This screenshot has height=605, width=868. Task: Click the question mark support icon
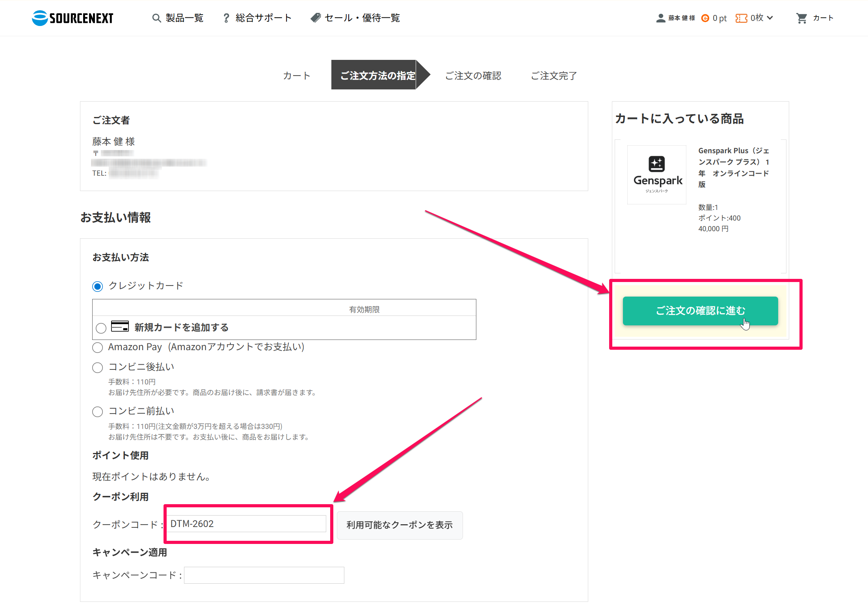coord(226,18)
